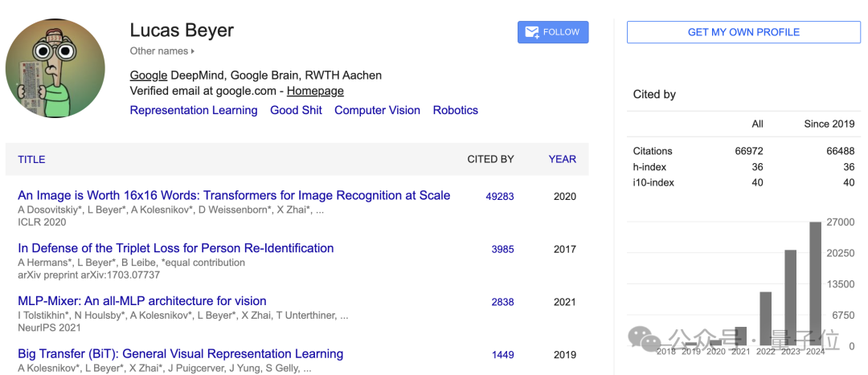Select the Computer Vision interest tag

[377, 110]
